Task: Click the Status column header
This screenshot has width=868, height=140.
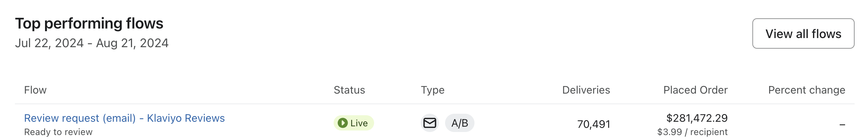Action: click(349, 90)
